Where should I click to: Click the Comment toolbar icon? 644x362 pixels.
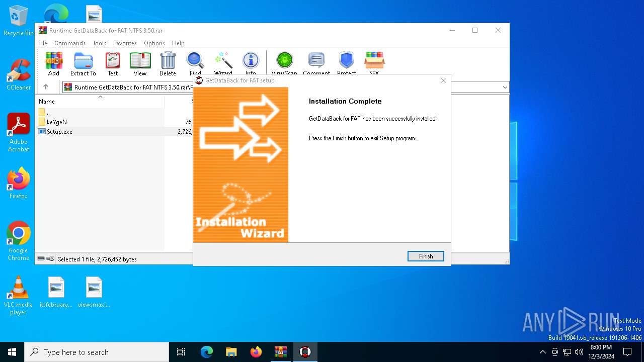pos(316,64)
